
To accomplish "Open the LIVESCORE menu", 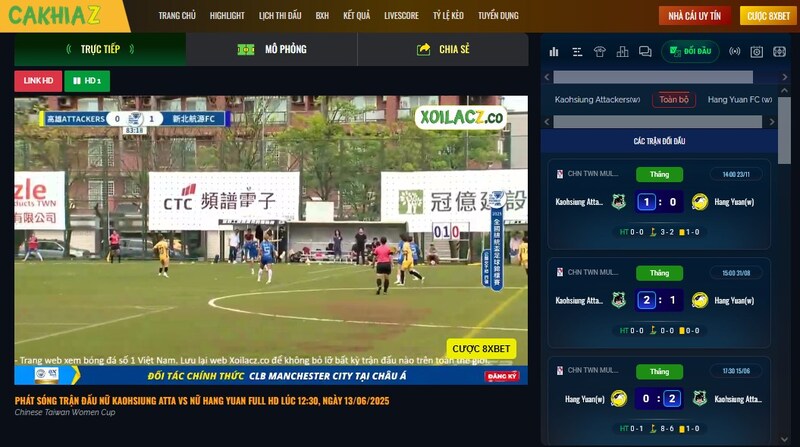I will click(402, 16).
